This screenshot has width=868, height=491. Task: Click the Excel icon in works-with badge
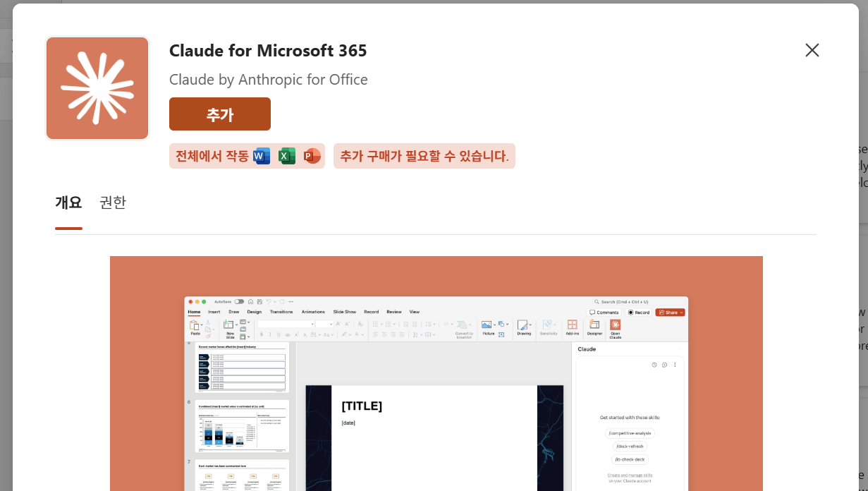point(287,156)
